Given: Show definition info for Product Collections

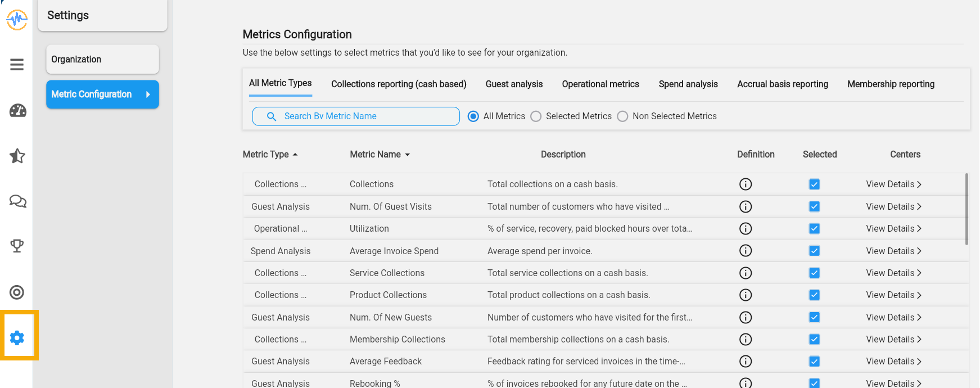Looking at the screenshot, I should tap(746, 295).
